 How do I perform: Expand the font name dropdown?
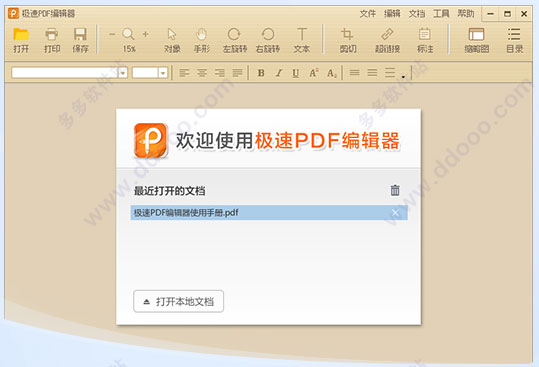pyautogui.click(x=123, y=73)
